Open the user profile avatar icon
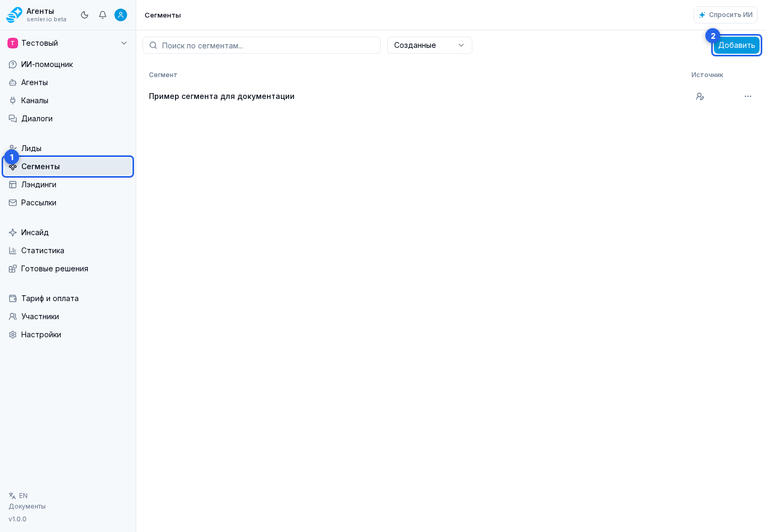This screenshot has height=532, width=766. click(121, 15)
